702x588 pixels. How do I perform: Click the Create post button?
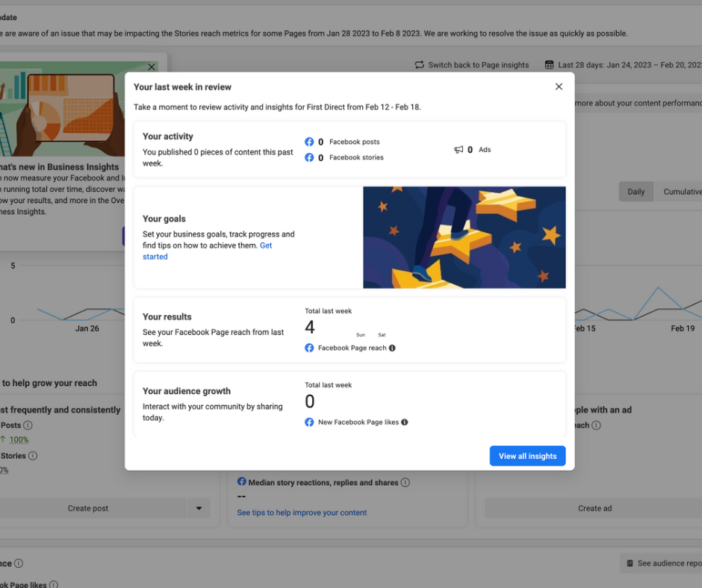tap(88, 508)
